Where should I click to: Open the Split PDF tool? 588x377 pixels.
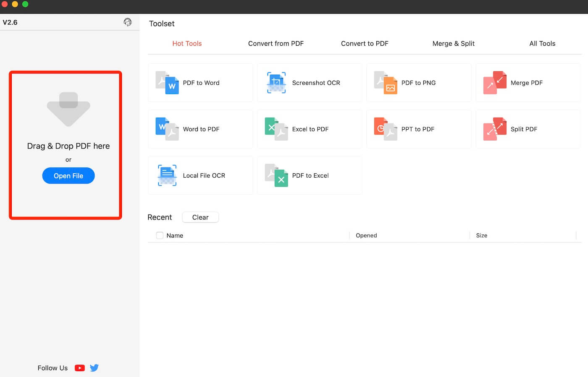tap(528, 129)
